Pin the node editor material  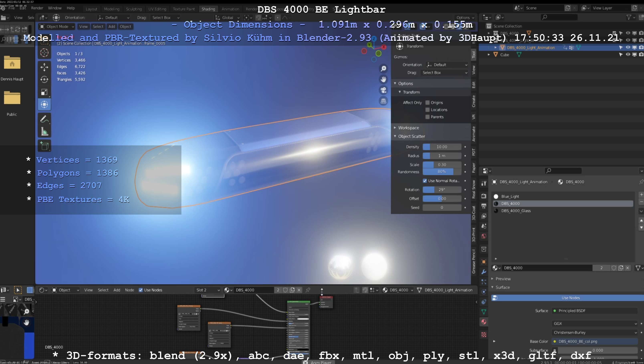pos(308,290)
